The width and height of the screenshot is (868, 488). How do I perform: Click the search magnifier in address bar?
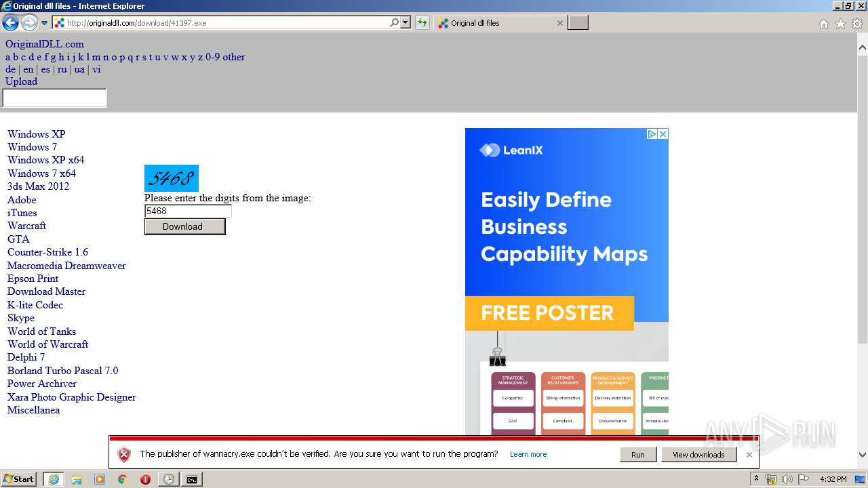pyautogui.click(x=394, y=22)
